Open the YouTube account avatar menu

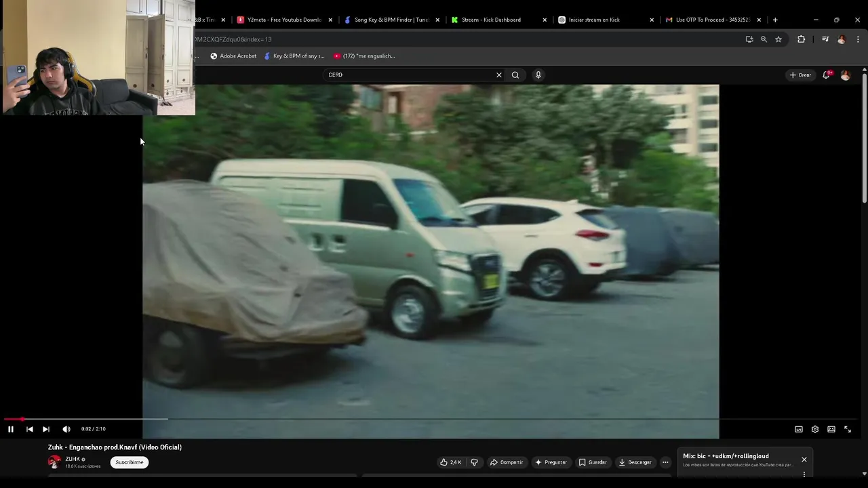845,75
